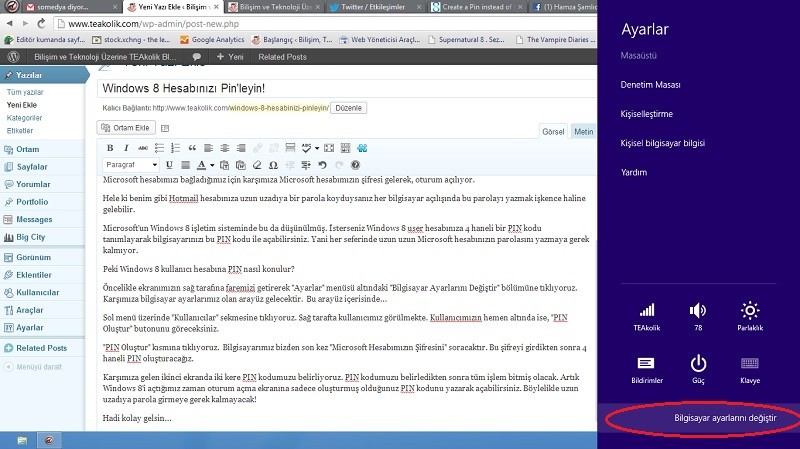Open the permalink windows-8-hesabinizi-pinleyin
Viewport: 800px width, 449px height.
(279, 108)
